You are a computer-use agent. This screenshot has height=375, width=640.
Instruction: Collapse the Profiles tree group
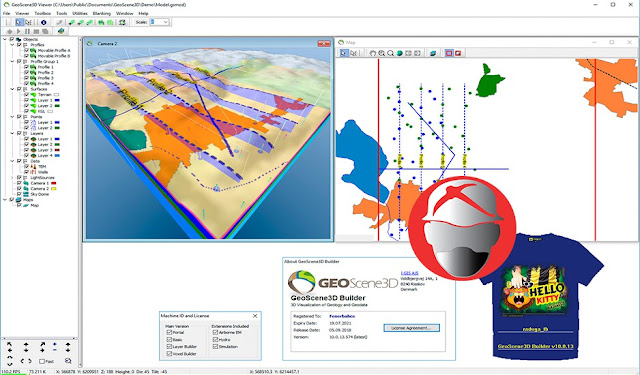pyautogui.click(x=12, y=45)
